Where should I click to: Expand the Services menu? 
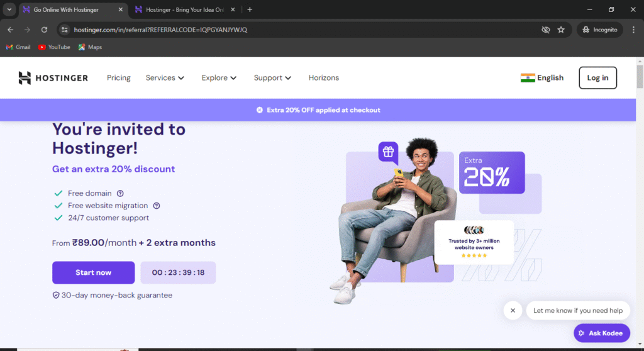click(165, 77)
